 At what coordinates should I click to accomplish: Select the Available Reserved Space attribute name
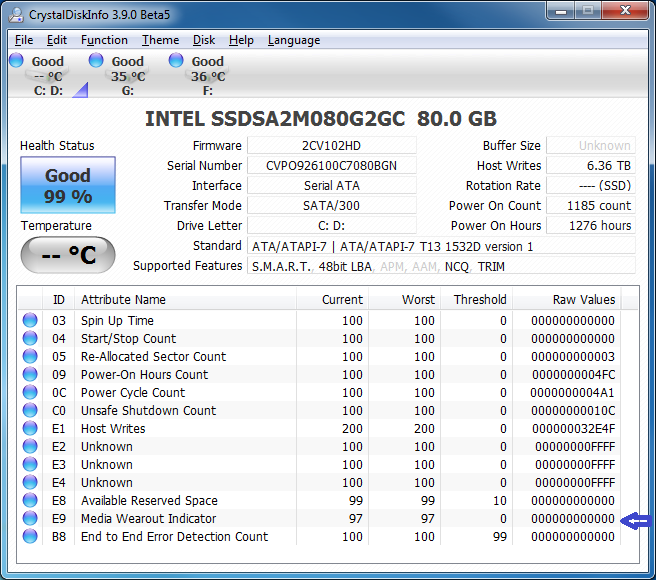(149, 500)
